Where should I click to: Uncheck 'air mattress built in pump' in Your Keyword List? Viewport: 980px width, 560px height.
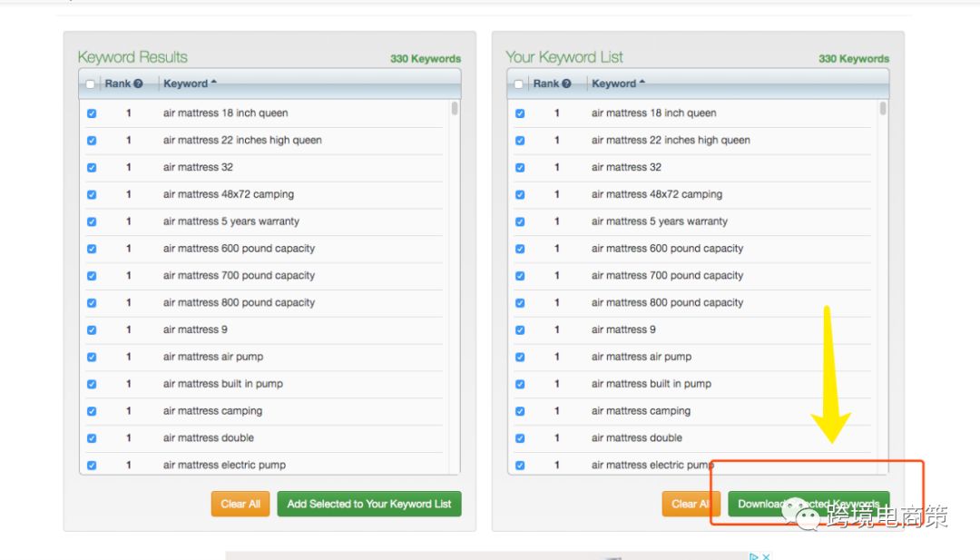[x=520, y=384]
